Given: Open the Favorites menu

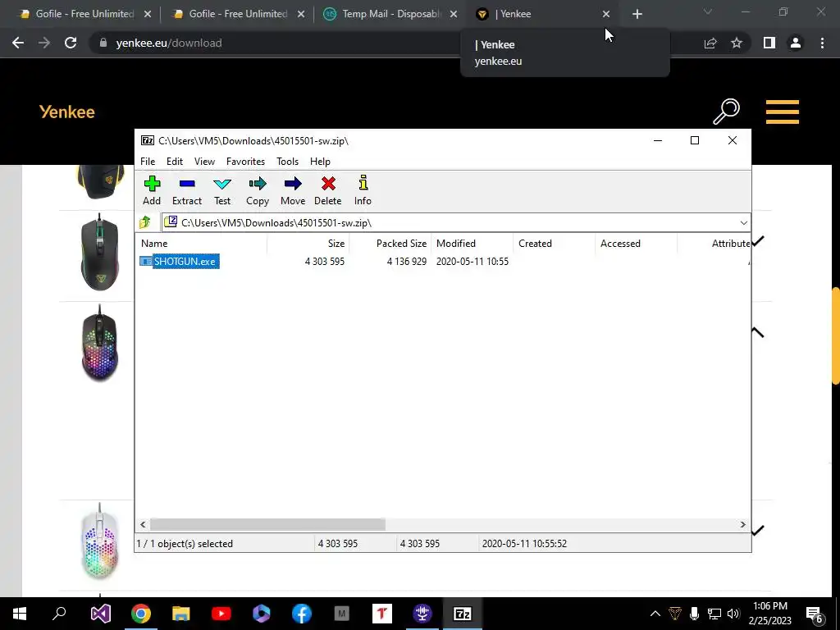Looking at the screenshot, I should [245, 162].
